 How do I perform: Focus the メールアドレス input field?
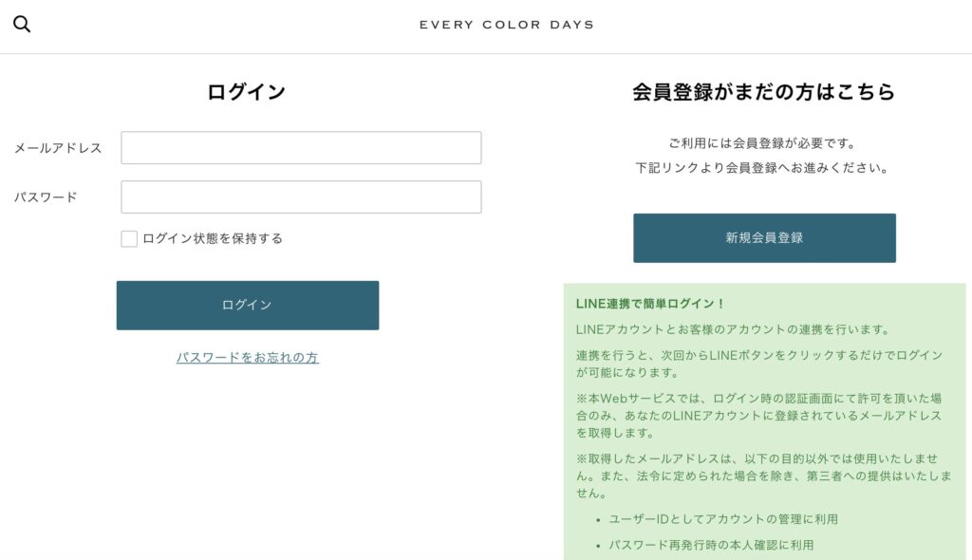pos(301,148)
